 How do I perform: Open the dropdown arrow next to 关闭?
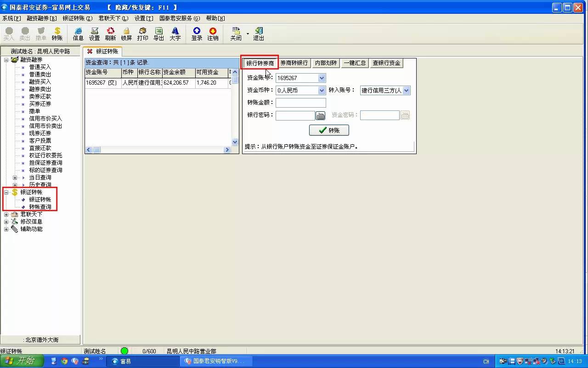(x=248, y=34)
